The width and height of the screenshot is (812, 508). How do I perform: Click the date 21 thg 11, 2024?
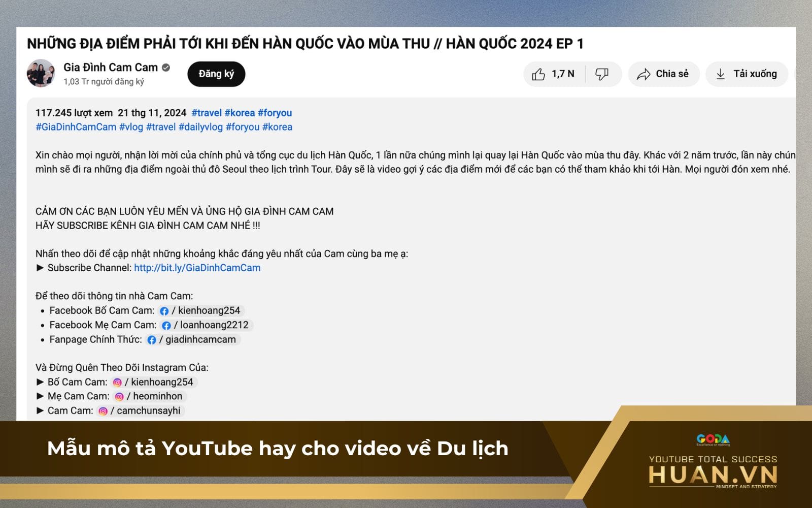click(x=152, y=113)
